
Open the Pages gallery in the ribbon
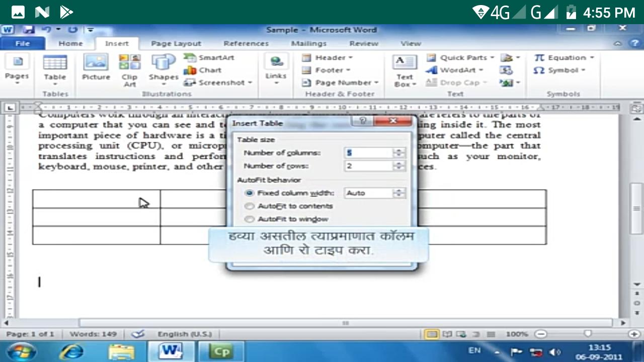(x=17, y=69)
